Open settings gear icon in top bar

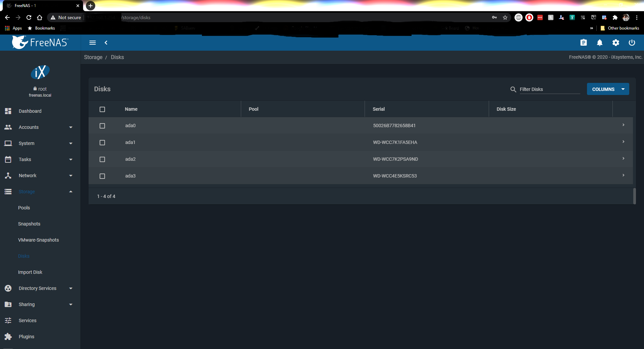(616, 43)
